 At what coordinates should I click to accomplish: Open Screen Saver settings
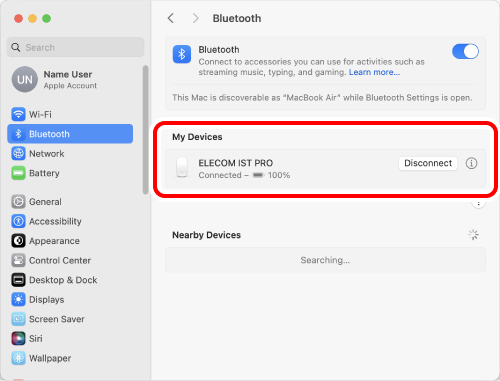click(70, 319)
